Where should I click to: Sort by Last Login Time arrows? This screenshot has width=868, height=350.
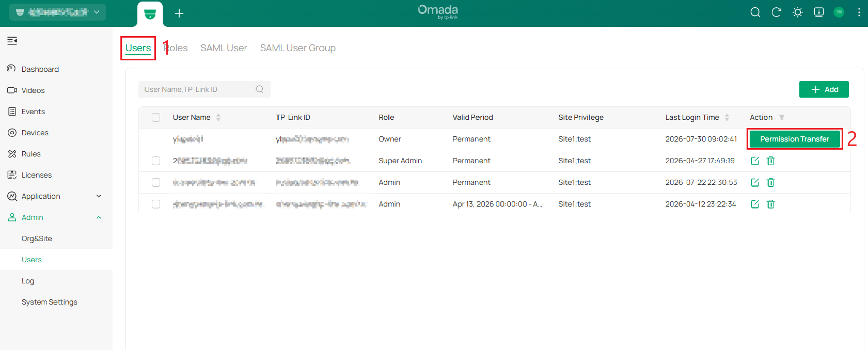click(x=727, y=117)
